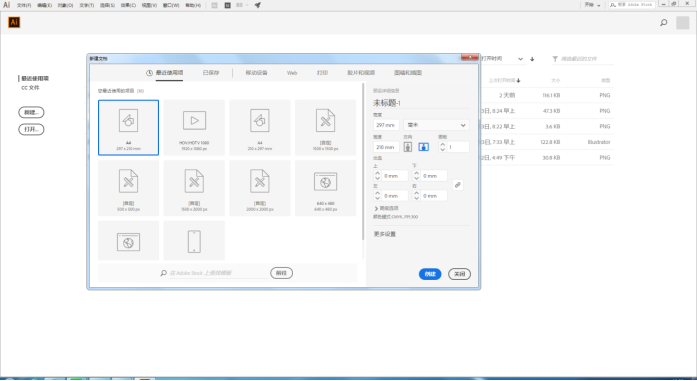
Task: Switch to the Web tab
Action: 292,73
